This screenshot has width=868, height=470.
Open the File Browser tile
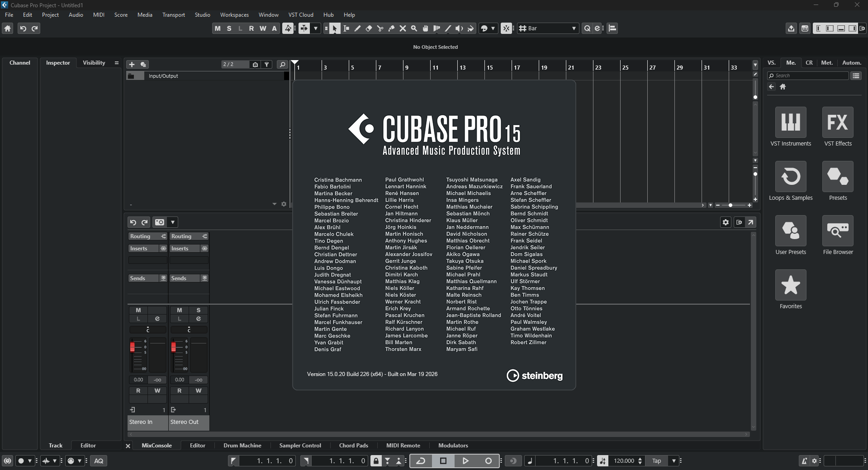click(838, 230)
